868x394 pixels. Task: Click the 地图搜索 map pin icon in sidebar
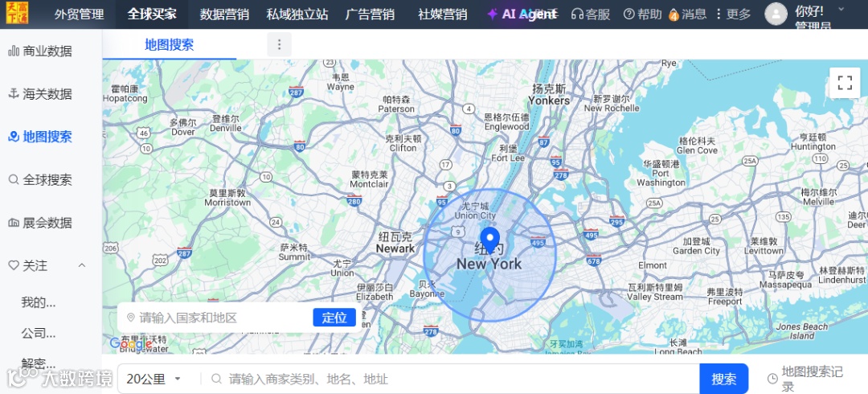(x=14, y=137)
